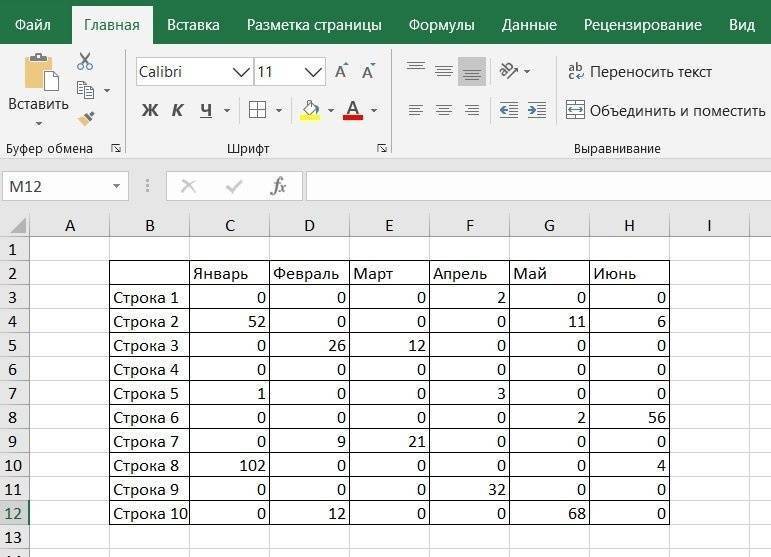The height and width of the screenshot is (557, 771).
Task: Click the cell containing 68
Action: coord(549,513)
